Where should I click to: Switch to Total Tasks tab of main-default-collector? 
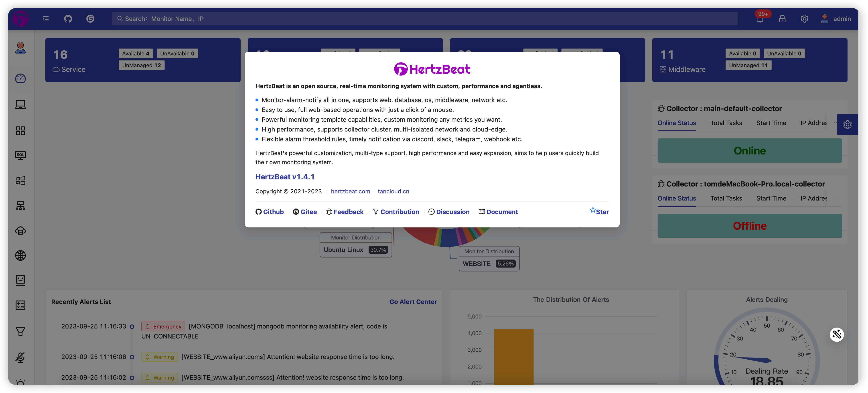pyautogui.click(x=726, y=123)
